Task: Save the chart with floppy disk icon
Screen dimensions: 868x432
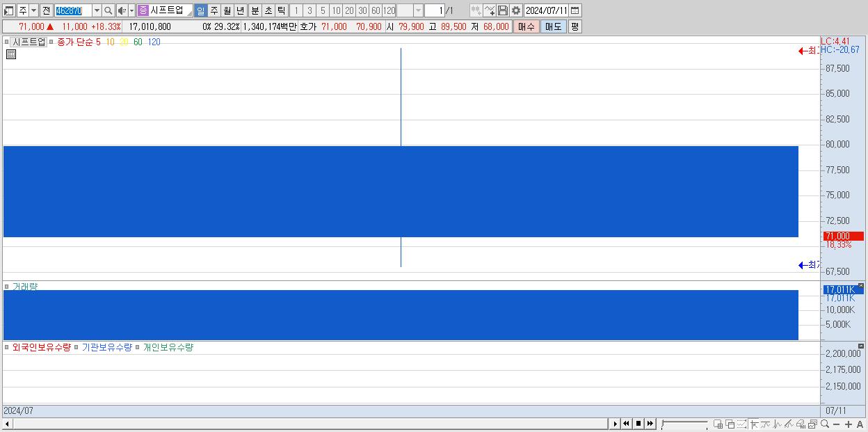Action: 503,10
